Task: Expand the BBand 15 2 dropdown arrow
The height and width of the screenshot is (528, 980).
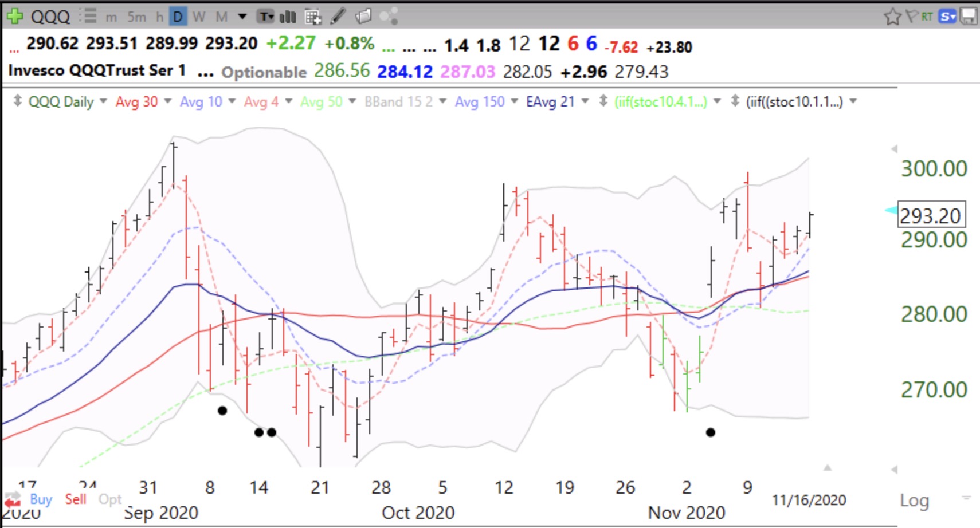Action: [x=442, y=101]
